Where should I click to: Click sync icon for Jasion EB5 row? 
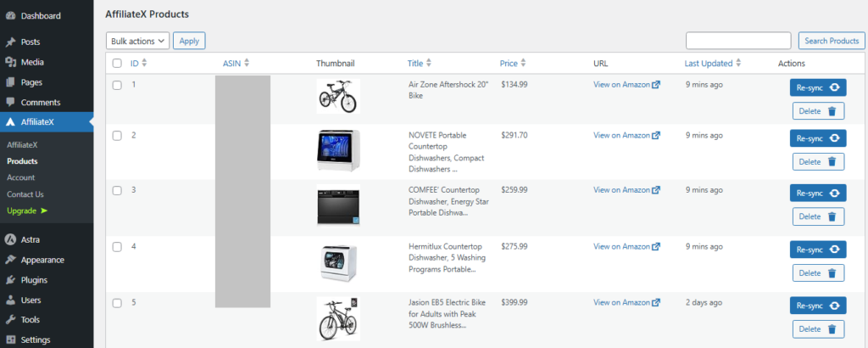(x=835, y=306)
